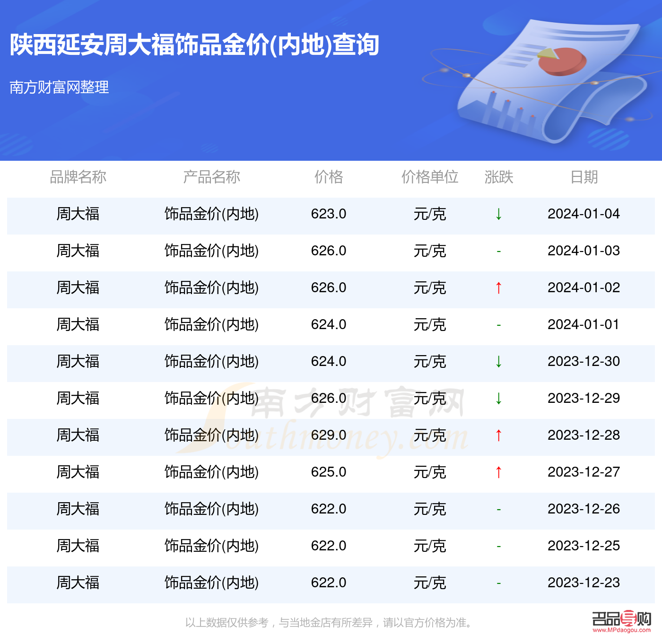Select the date 2024-01-03
The height and width of the screenshot is (644, 662).
coord(584,251)
